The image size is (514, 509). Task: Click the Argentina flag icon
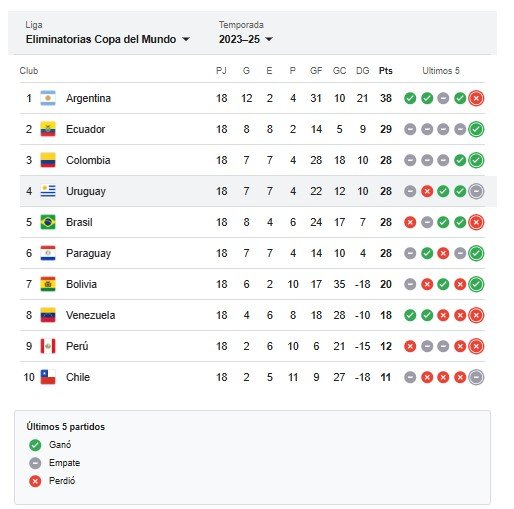pos(48,98)
